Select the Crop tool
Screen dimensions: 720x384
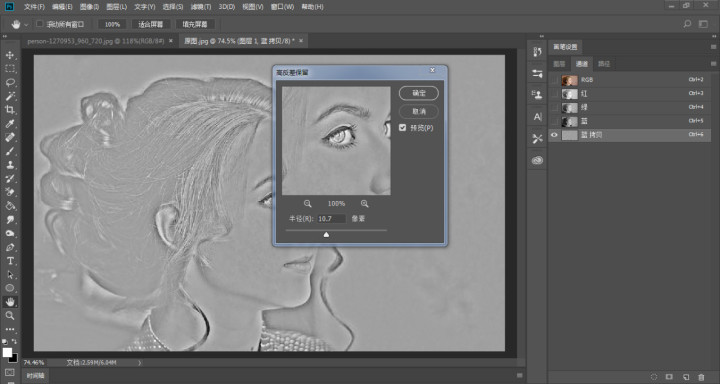[x=10, y=110]
